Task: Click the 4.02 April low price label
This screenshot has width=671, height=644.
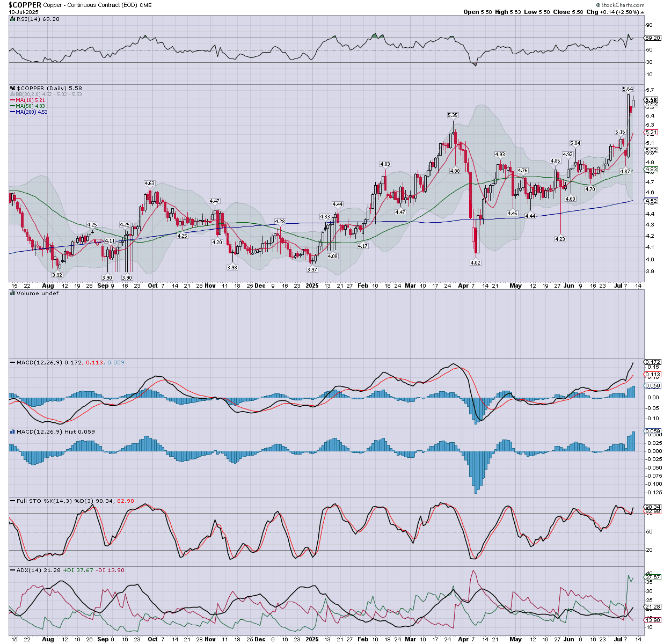Action: 475,263
